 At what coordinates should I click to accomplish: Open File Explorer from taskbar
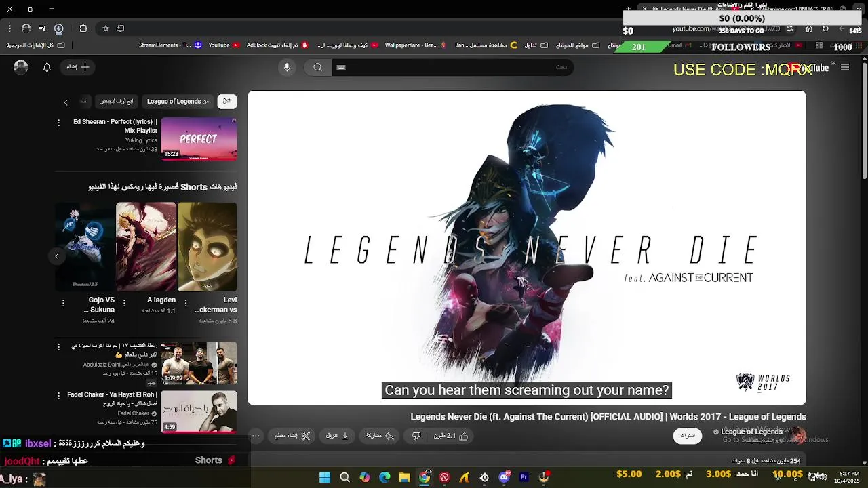[404, 477]
